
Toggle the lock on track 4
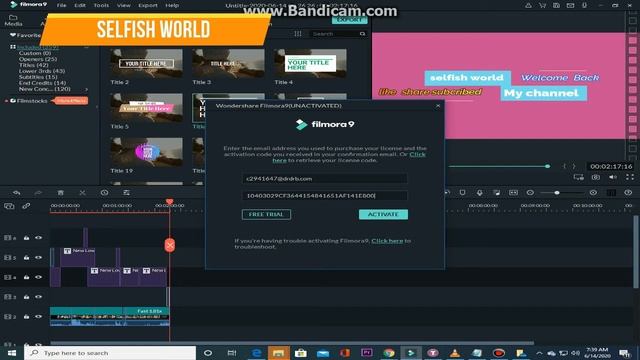(x=26, y=277)
